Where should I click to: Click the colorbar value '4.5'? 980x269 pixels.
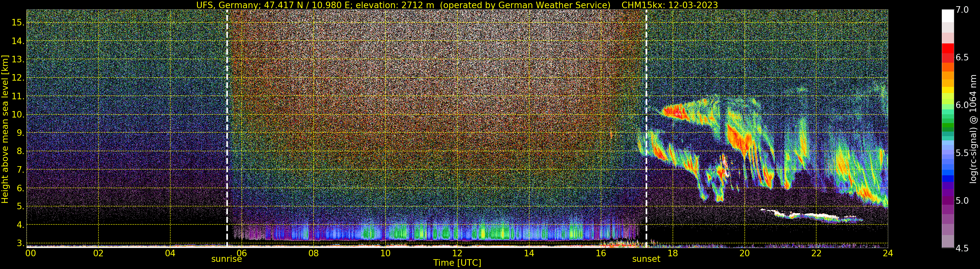[962, 248]
